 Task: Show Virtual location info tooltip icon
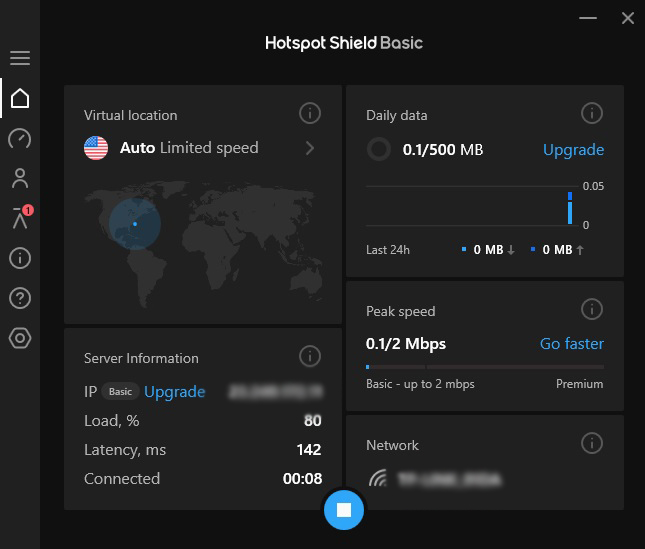[x=310, y=114]
